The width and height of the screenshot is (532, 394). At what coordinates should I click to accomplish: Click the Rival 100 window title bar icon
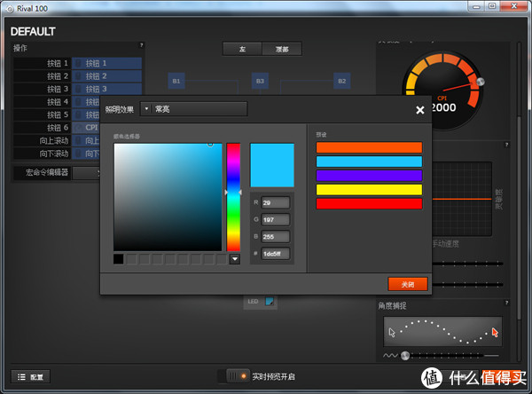point(10,9)
